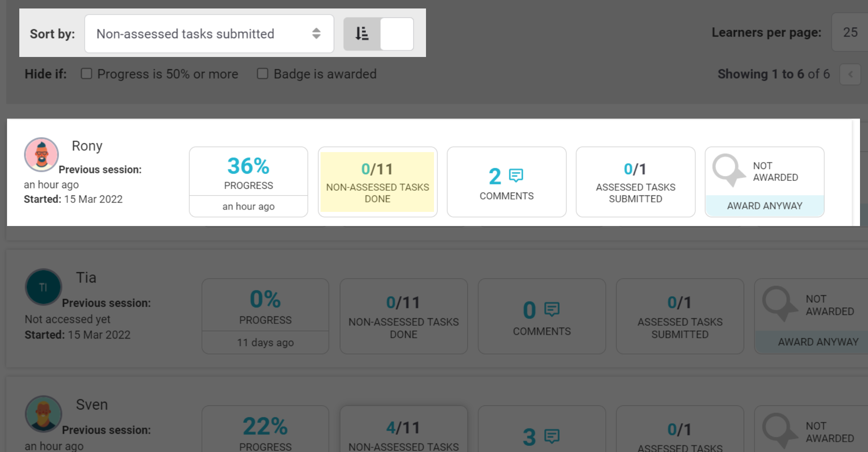Click Tia's initials avatar
Viewport: 868px width, 452px height.
43,287
